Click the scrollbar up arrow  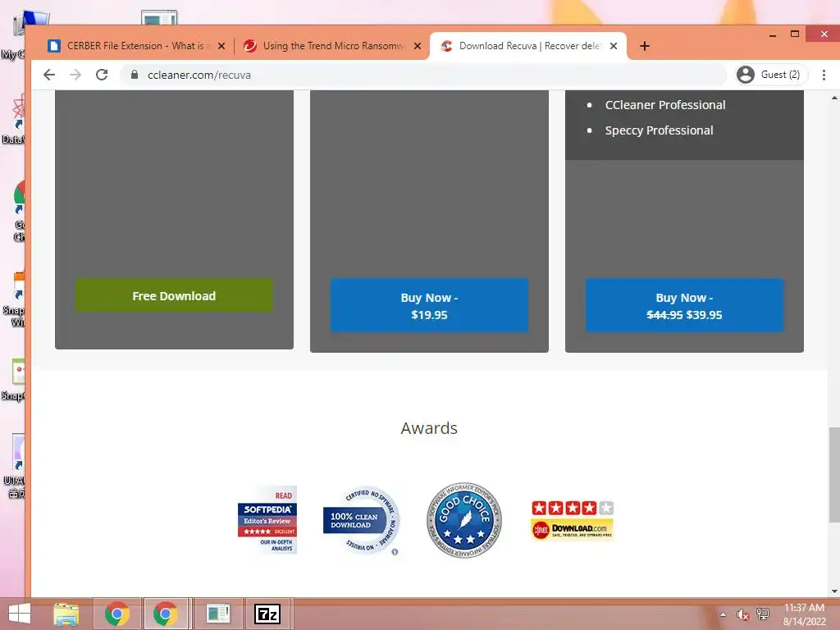[x=834, y=98]
